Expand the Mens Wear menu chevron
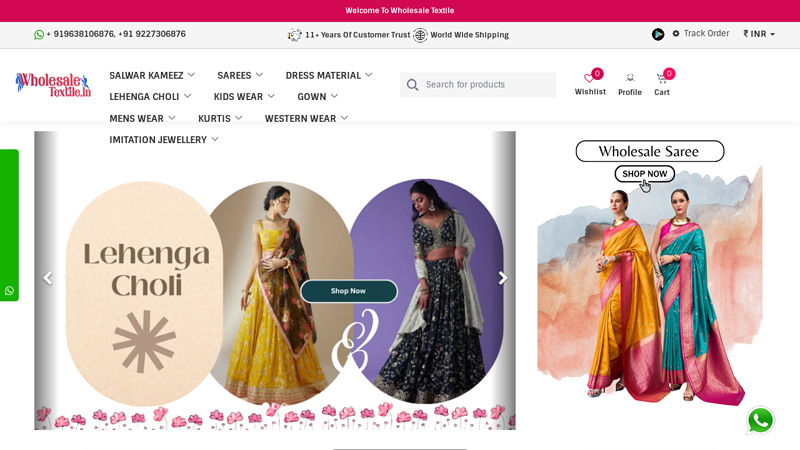800x450 pixels. coord(172,118)
